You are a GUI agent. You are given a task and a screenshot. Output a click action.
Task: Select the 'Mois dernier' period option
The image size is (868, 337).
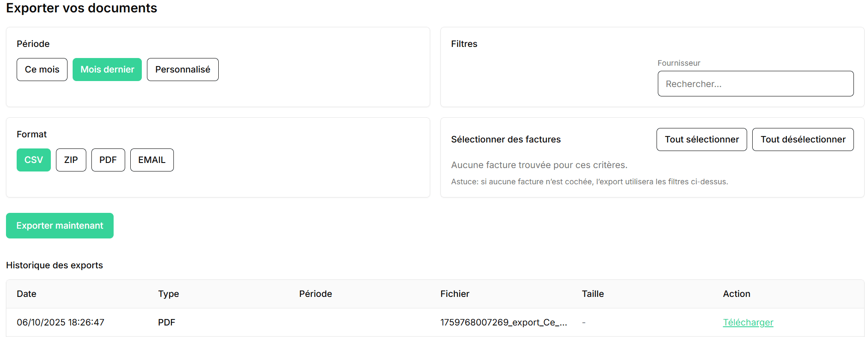point(107,70)
